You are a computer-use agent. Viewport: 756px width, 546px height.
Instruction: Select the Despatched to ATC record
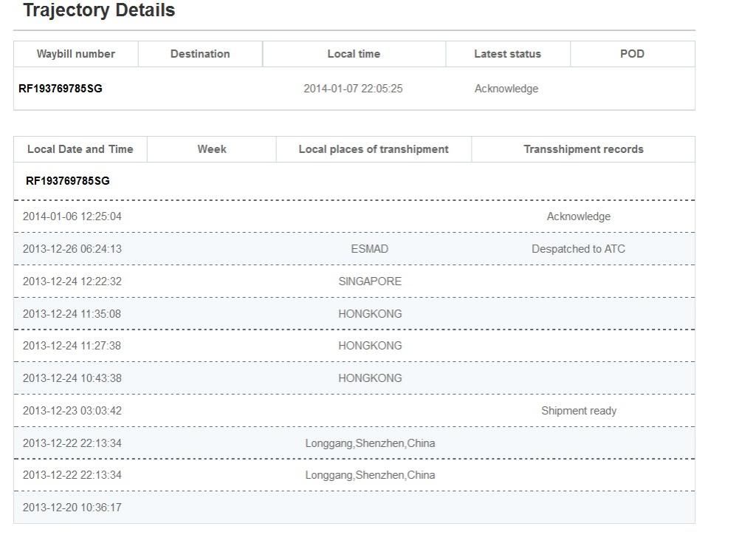[578, 249]
